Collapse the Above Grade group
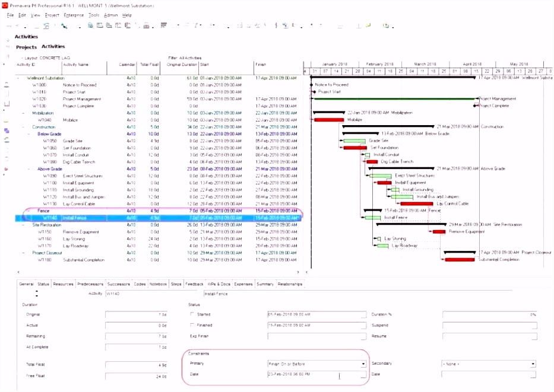The height and width of the screenshot is (392, 554). coord(29,169)
